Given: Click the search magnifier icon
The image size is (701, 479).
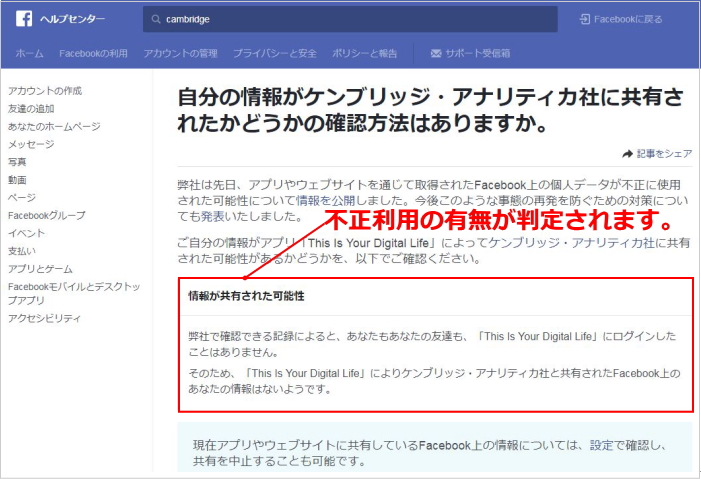Looking at the screenshot, I should point(153,19).
